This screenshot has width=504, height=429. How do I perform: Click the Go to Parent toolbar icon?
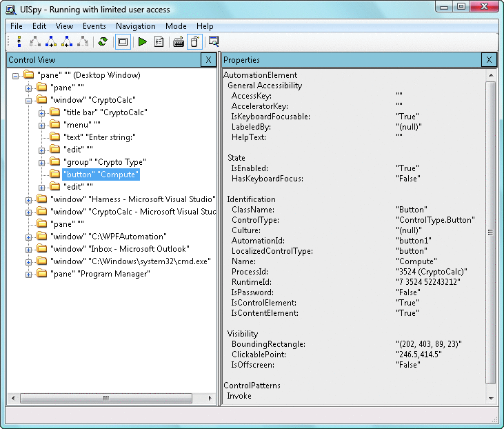19,42
